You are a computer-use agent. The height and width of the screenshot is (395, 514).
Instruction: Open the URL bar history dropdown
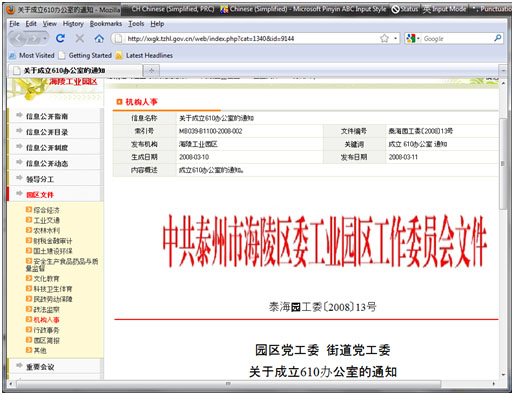(x=396, y=38)
